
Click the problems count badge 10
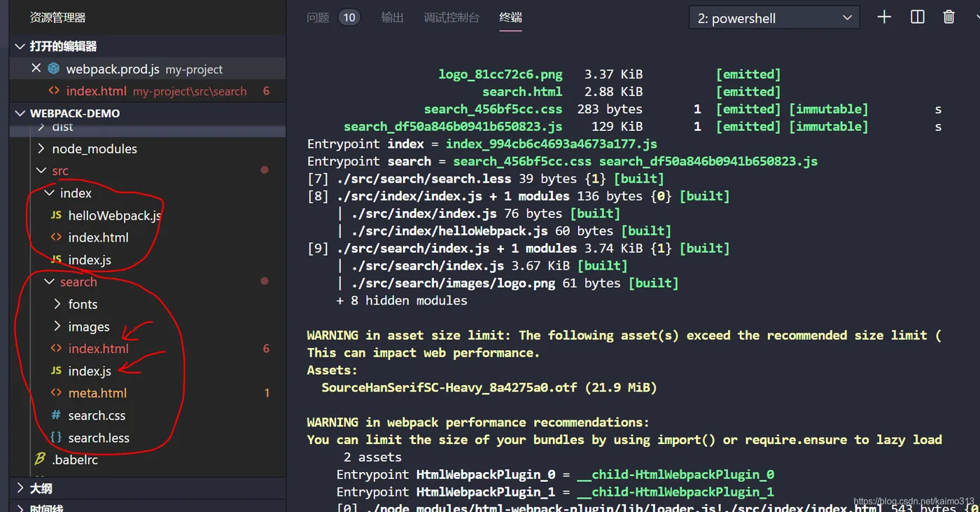(x=349, y=18)
